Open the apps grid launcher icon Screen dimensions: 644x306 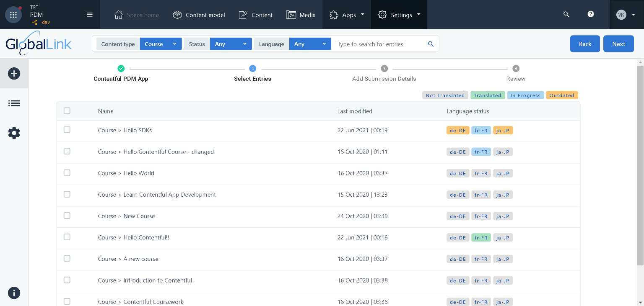point(13,15)
